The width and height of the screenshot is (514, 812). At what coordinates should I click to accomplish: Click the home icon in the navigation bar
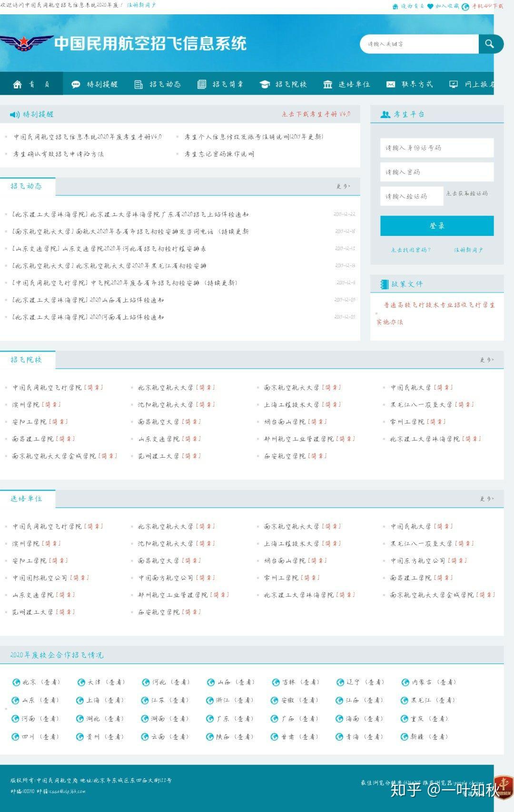click(18, 84)
